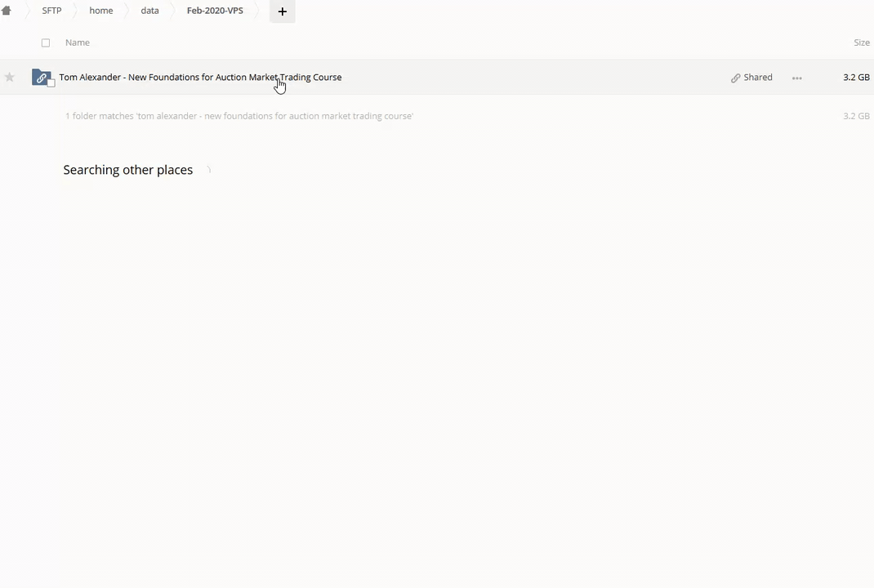Star the Tom Alexander folder as favorite

[x=10, y=78]
